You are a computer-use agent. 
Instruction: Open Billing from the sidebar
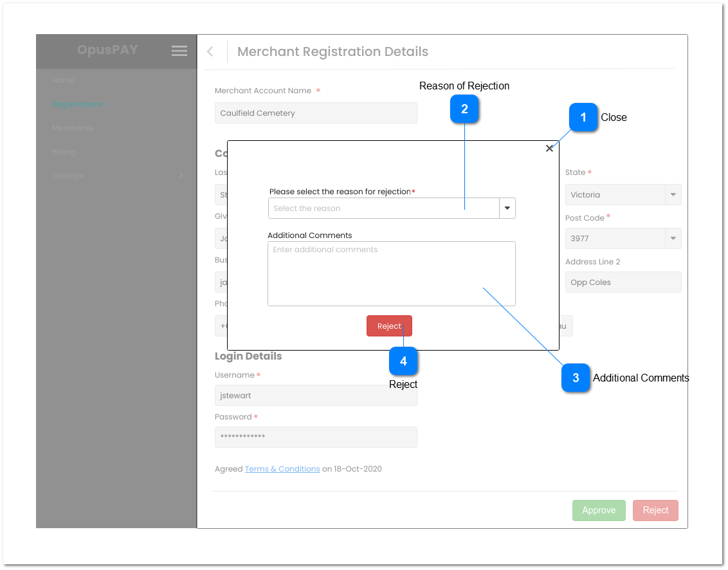pos(64,152)
